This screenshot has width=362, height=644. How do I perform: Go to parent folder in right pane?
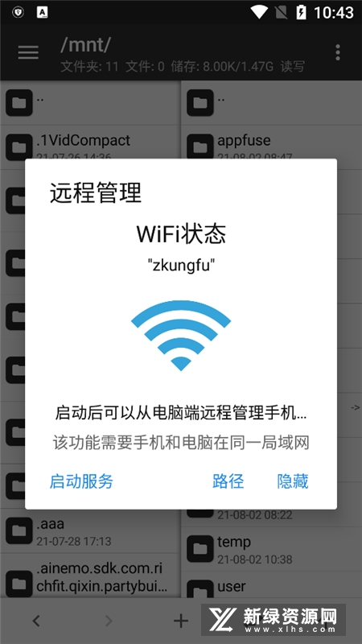click(x=271, y=103)
